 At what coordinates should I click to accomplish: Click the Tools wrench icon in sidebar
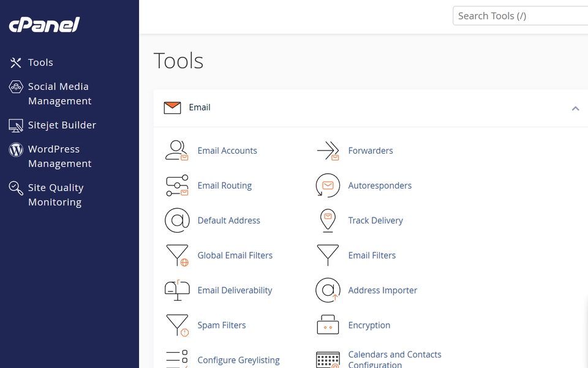[16, 62]
